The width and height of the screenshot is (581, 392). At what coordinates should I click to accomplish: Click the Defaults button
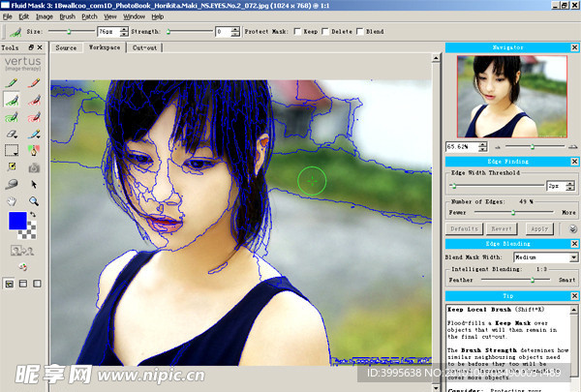click(464, 229)
